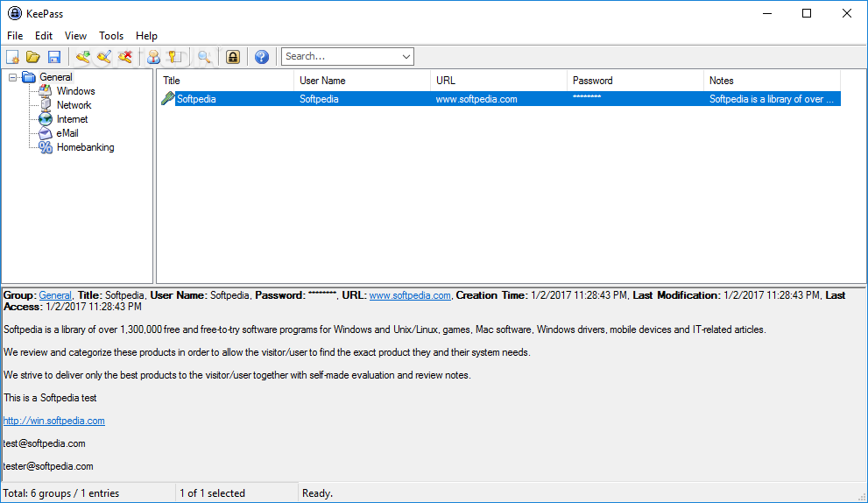Click the General group link in details

(x=55, y=295)
